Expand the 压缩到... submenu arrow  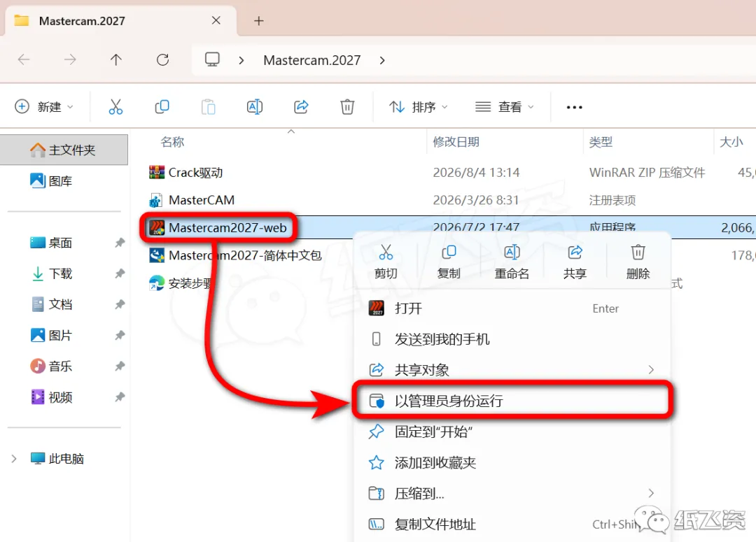point(651,493)
